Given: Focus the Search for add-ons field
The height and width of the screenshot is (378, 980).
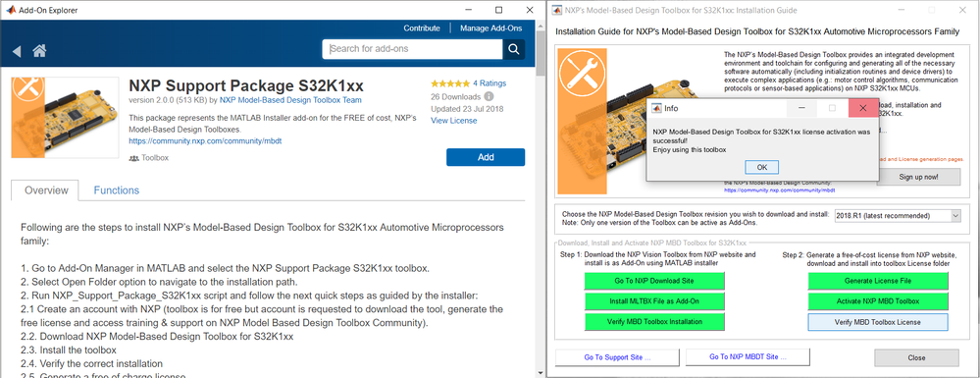Looking at the screenshot, I should click(412, 49).
